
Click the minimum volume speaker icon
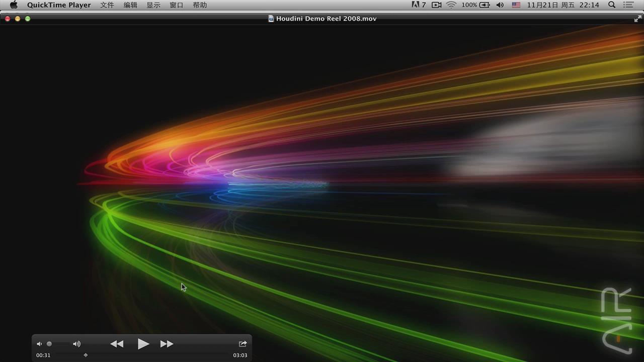[39, 344]
